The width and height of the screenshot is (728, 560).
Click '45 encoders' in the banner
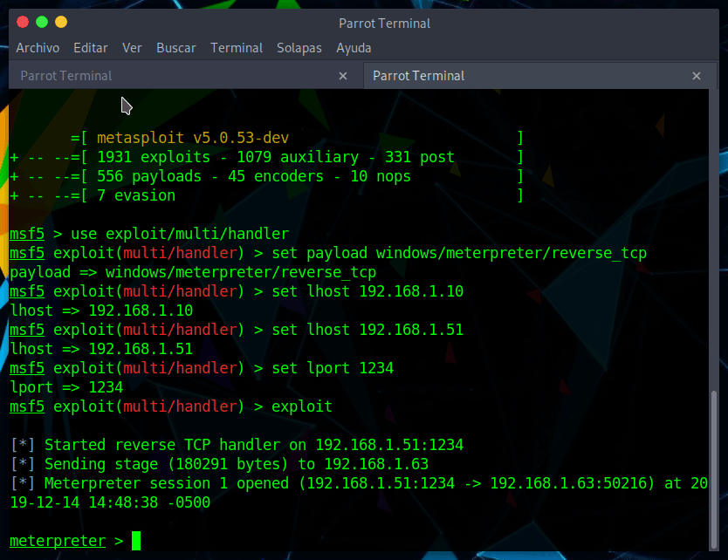(x=276, y=177)
